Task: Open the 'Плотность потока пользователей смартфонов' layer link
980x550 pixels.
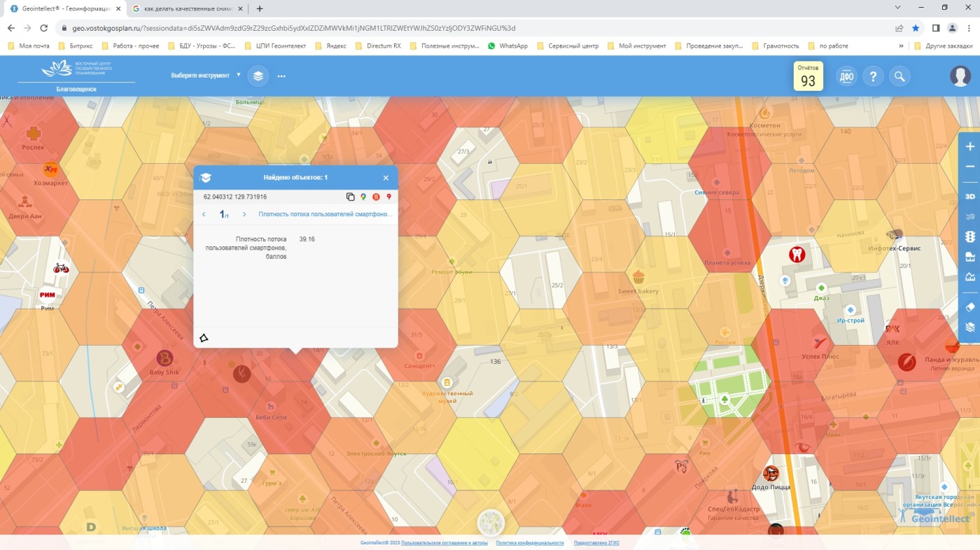Action: [x=325, y=214]
